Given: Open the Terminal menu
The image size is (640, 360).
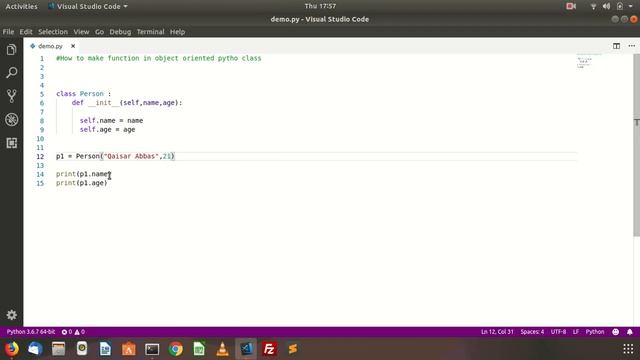Looking at the screenshot, I should pos(150,32).
